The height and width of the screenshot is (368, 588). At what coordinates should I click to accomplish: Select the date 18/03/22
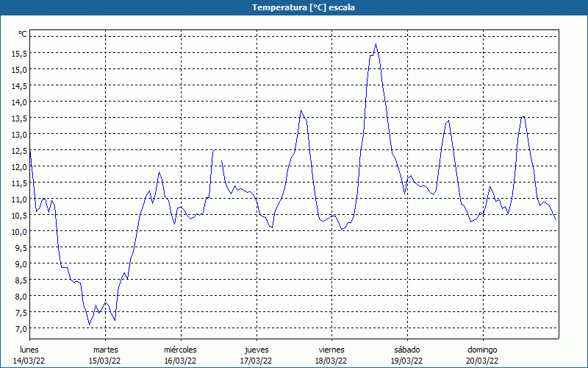(331, 361)
